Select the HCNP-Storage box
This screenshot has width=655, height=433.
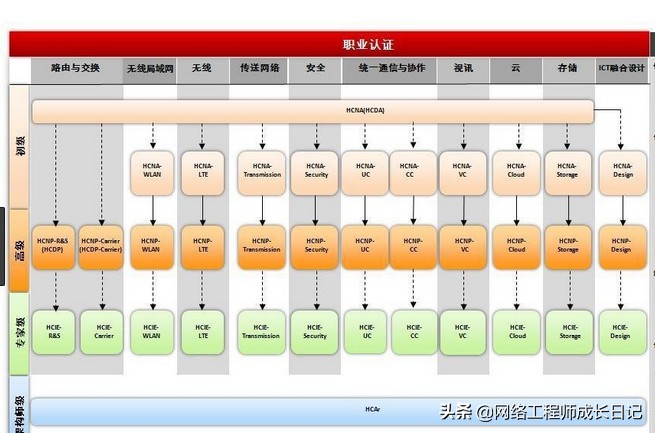[568, 247]
